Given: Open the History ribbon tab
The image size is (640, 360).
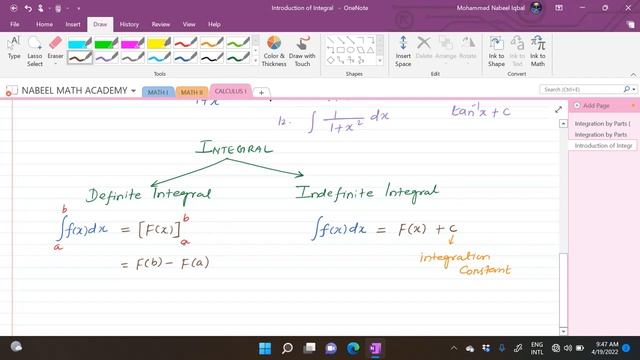Looking at the screenshot, I should point(129,24).
